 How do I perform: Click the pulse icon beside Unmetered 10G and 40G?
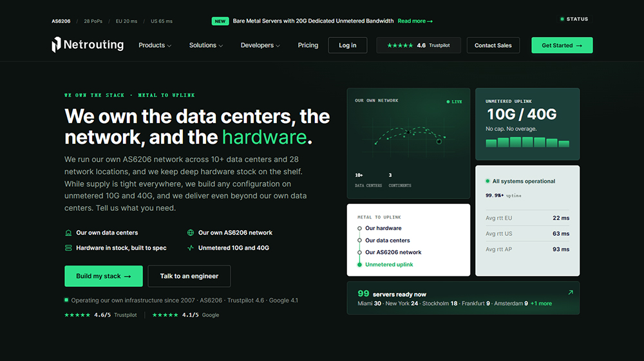[191, 248]
